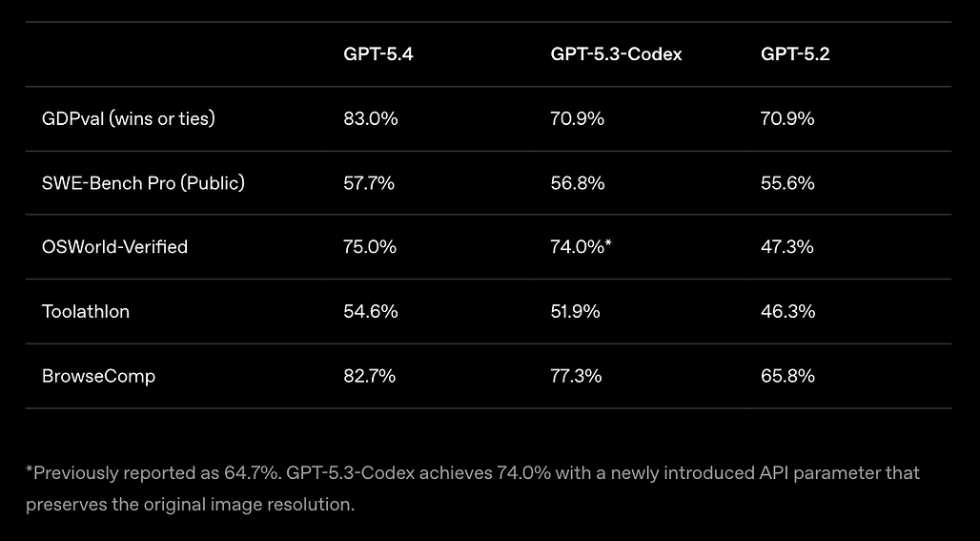Screen dimensions: 980x541
Task: Select GPT-5.2's 65.8% BrowseComp score
Action: coord(787,376)
